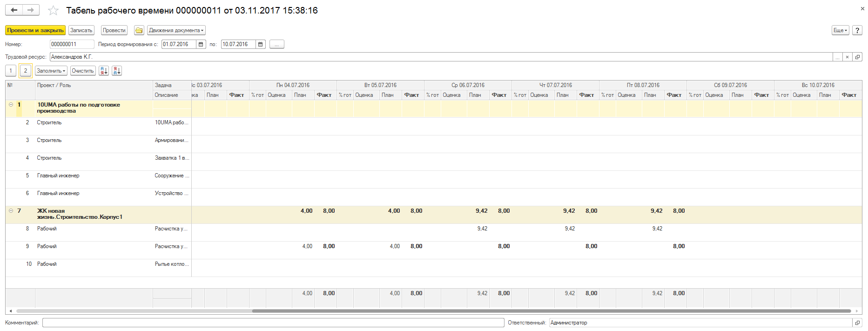
Task: Sort rows ascending icon
Action: (104, 71)
